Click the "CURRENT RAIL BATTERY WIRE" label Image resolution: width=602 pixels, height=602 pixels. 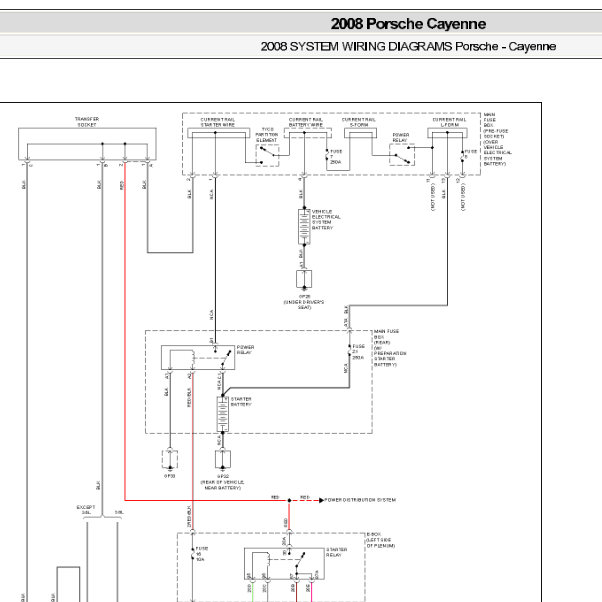306,122
